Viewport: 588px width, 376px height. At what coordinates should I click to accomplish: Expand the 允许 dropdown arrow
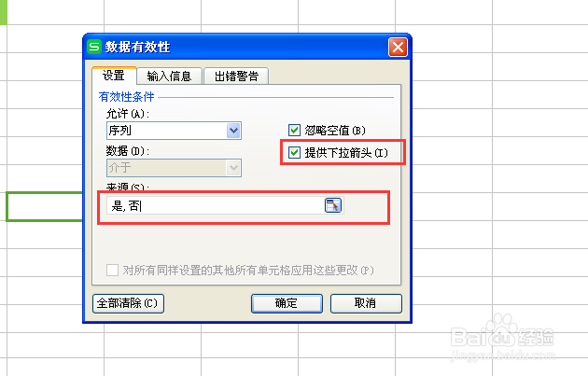(233, 131)
